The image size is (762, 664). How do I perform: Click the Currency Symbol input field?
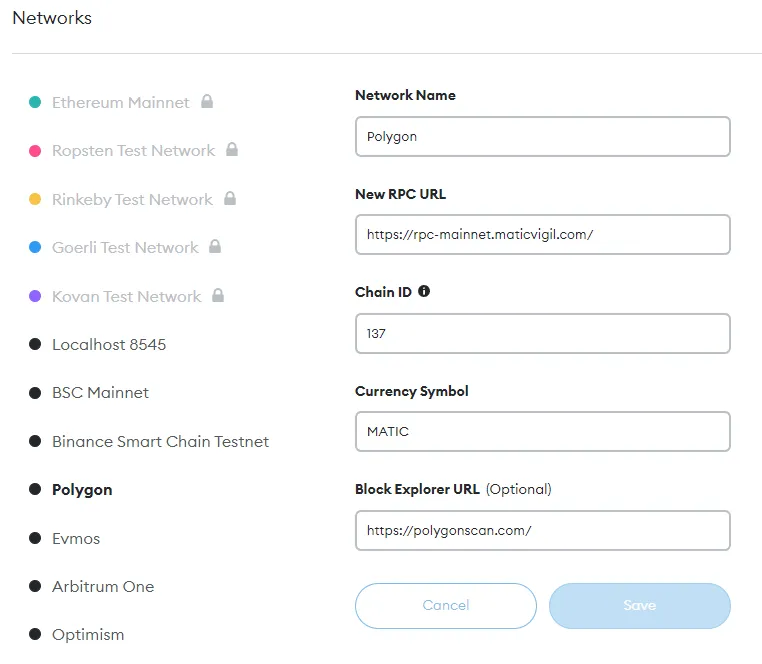click(543, 432)
